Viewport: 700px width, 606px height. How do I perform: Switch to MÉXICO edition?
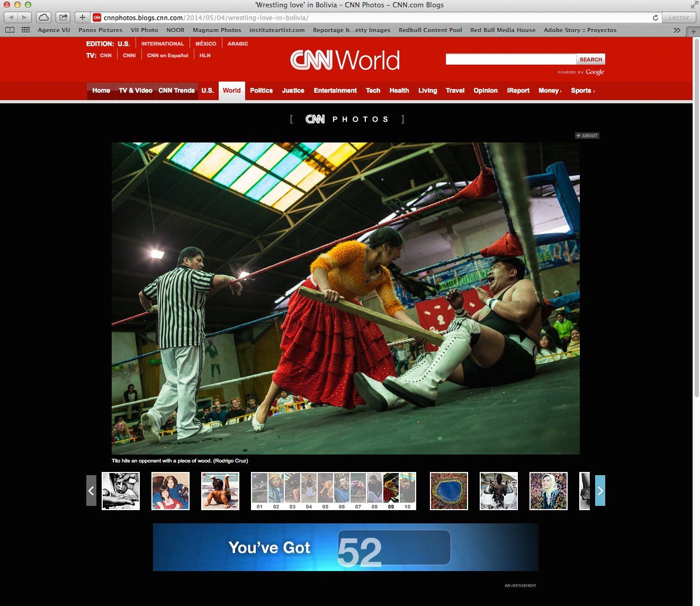tap(205, 44)
